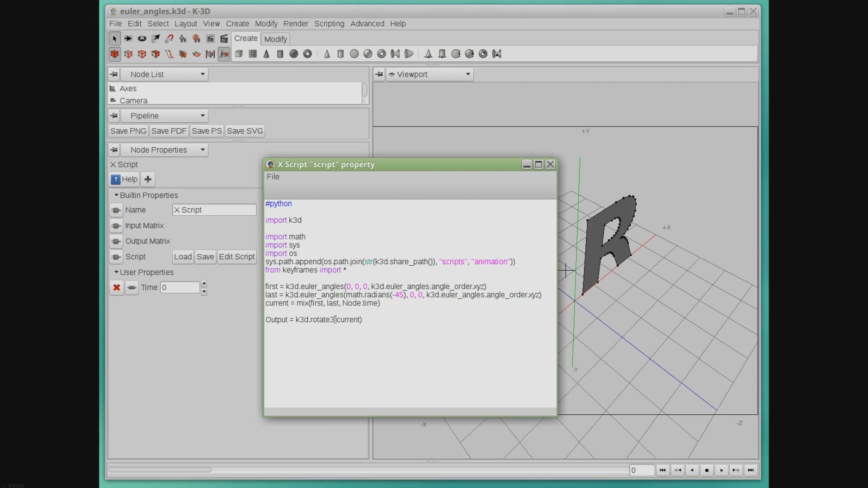This screenshot has height=488, width=868.
Task: Create a quadric cone, after the first separator
Action: (327, 54)
